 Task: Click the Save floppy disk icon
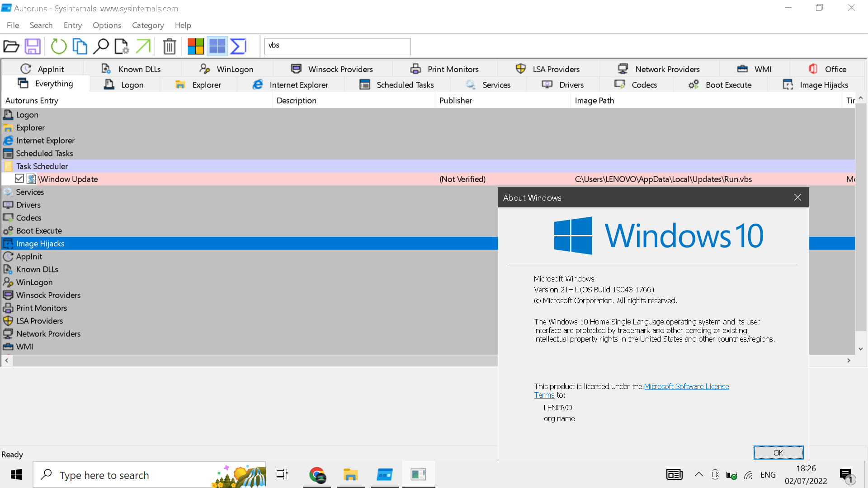click(x=33, y=46)
